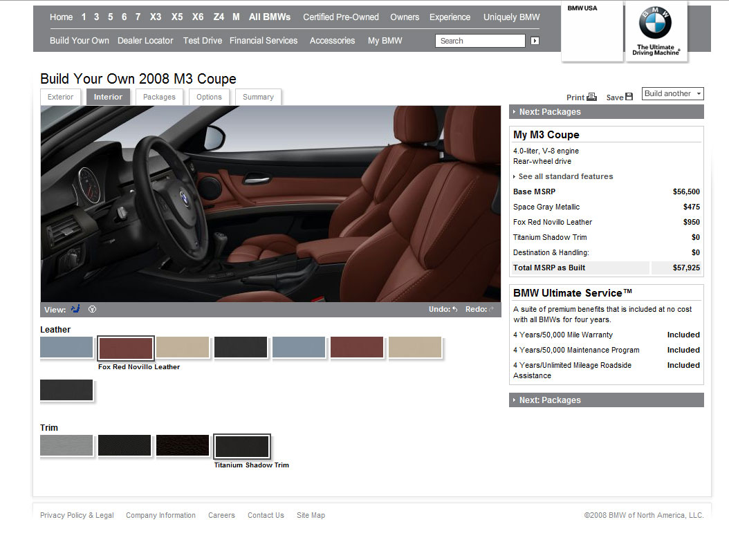Choose the black leather swatch in the top row
Image resolution: width=729 pixels, height=560 pixels.
[241, 347]
